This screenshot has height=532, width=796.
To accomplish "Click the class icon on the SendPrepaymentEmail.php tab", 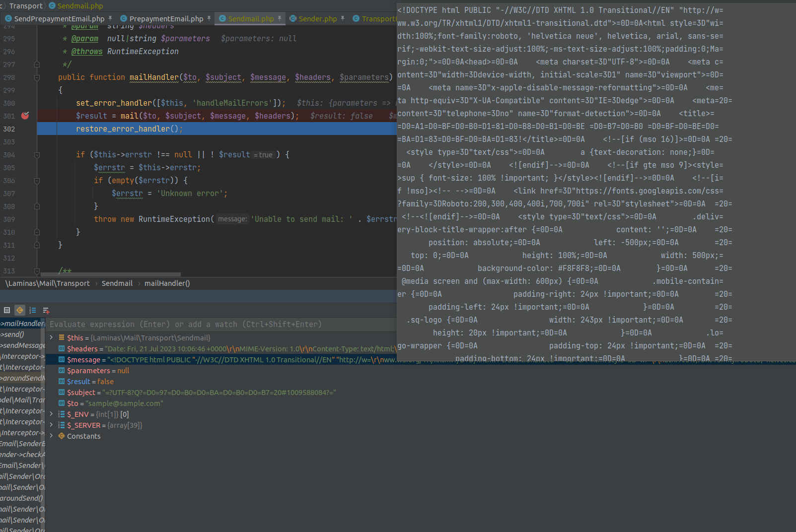I will pyautogui.click(x=7, y=18).
